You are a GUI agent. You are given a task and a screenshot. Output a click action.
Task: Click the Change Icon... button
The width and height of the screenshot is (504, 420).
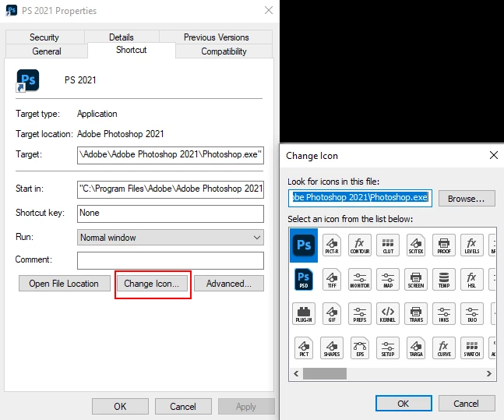coord(152,284)
